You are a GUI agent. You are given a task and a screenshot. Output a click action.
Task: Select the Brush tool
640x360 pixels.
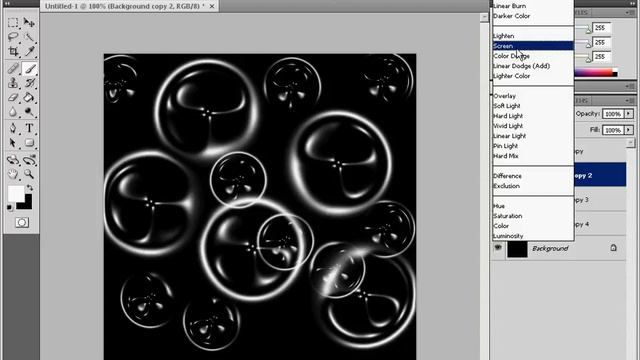(29, 68)
